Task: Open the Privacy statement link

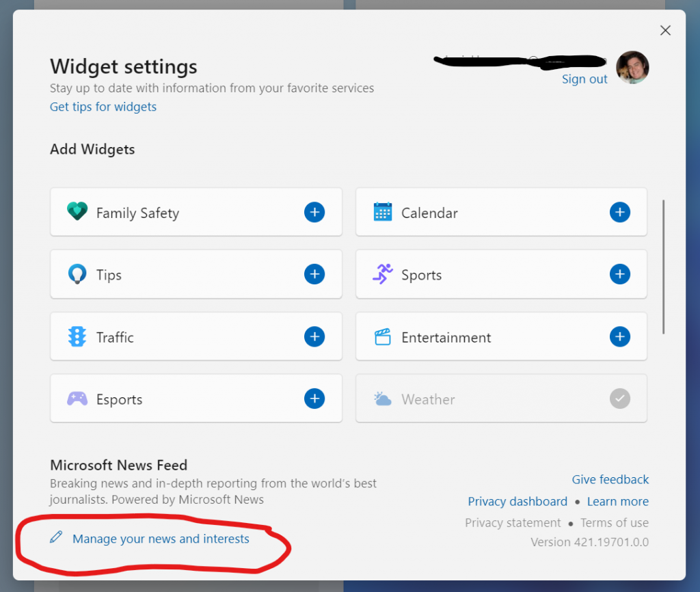Action: coord(513,523)
